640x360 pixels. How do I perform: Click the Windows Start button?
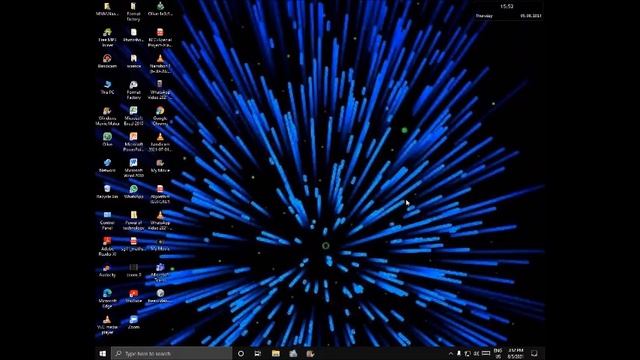click(103, 353)
